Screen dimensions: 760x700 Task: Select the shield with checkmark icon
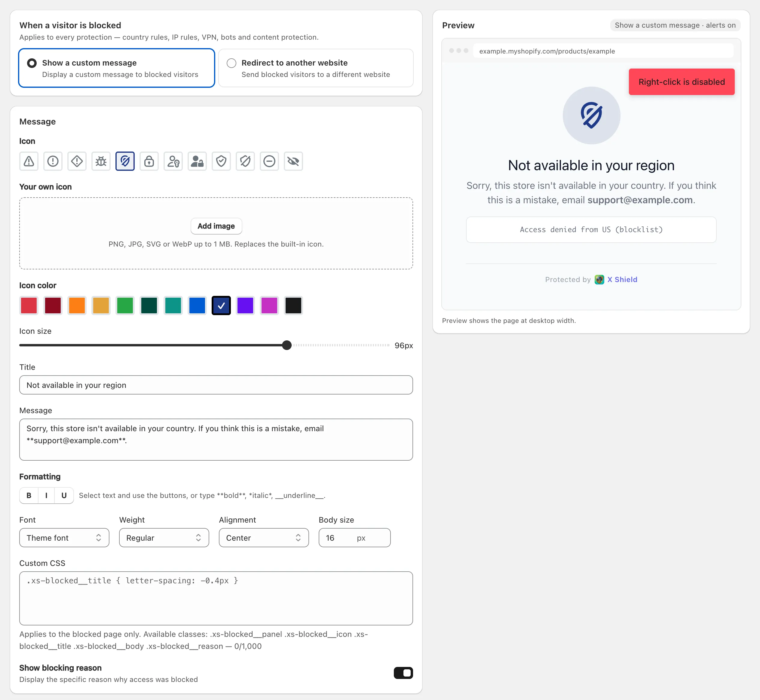[221, 161]
